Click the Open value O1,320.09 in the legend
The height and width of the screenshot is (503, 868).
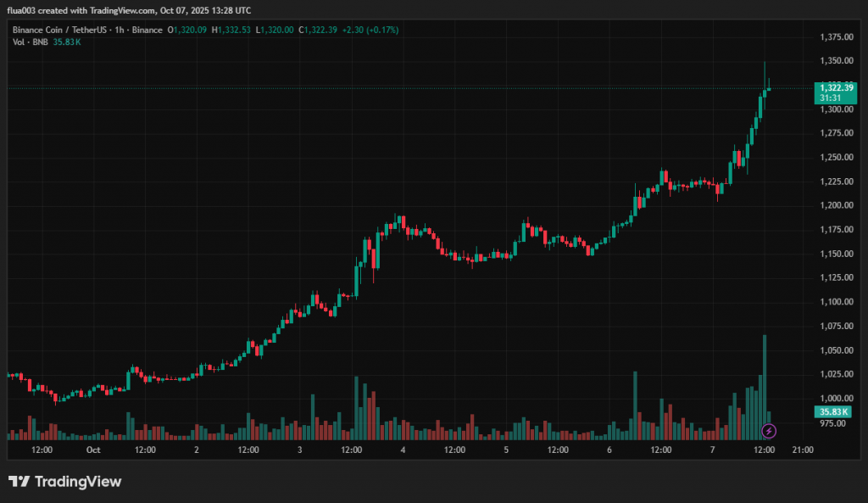pyautogui.click(x=187, y=30)
